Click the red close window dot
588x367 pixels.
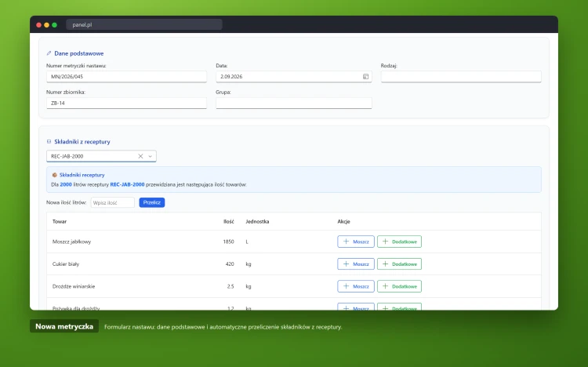[x=38, y=25]
